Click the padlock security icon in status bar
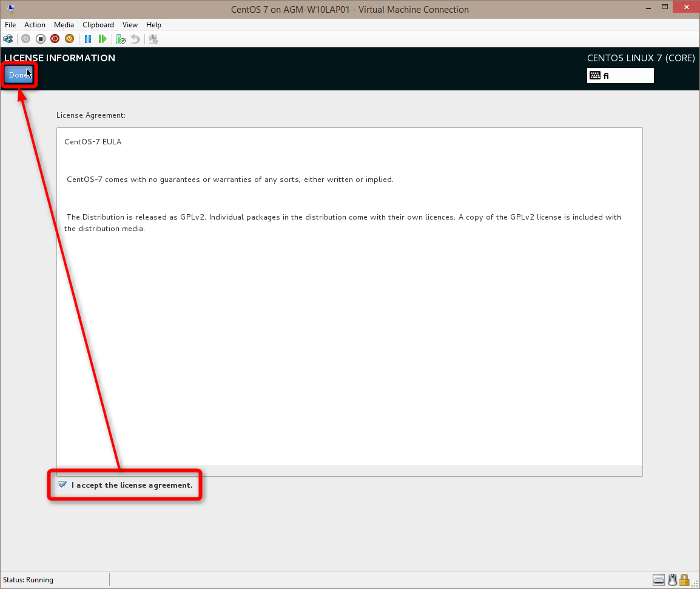The height and width of the screenshot is (589, 700). 684,580
